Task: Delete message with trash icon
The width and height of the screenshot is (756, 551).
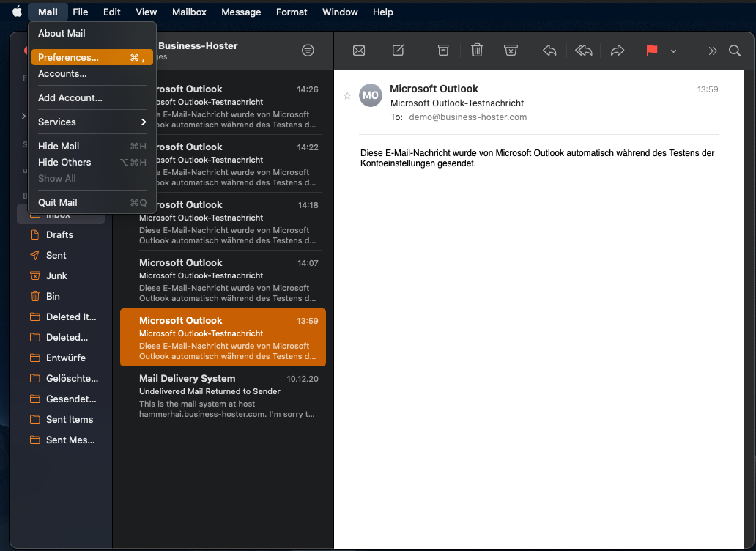Action: pyautogui.click(x=477, y=50)
